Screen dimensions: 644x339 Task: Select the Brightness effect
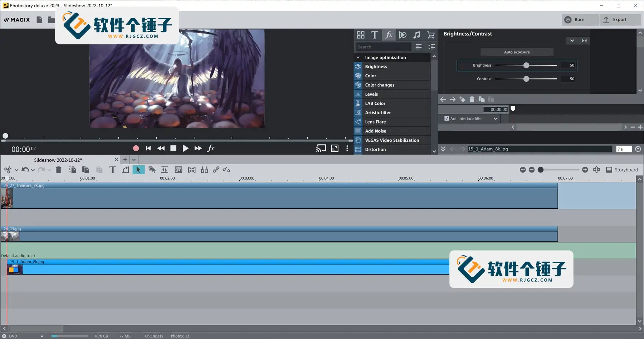point(392,67)
